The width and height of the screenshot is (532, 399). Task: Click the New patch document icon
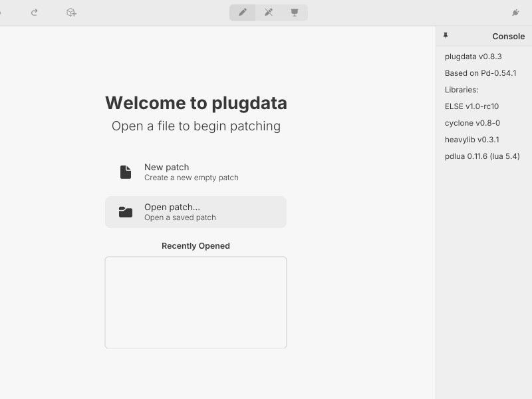pyautogui.click(x=126, y=172)
